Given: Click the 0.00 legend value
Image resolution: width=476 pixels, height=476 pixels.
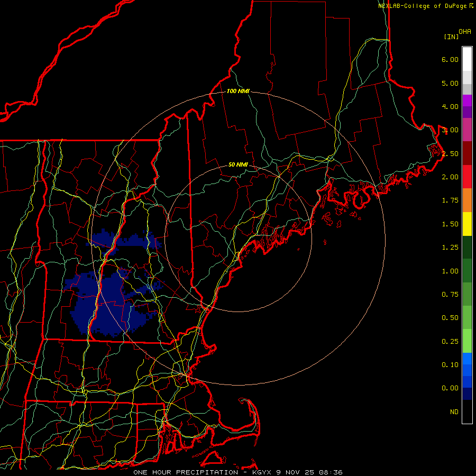Looking at the screenshot, I should 450,388.
